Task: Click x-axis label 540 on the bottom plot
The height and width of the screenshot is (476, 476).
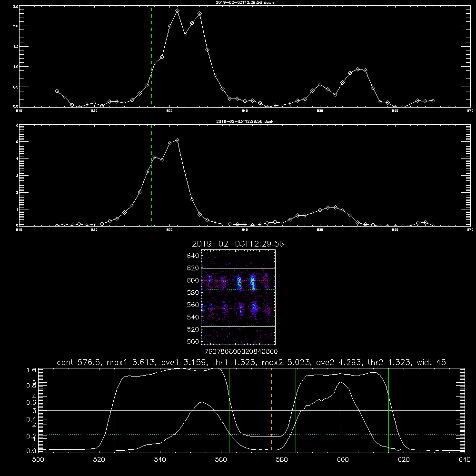Action: (x=160, y=460)
